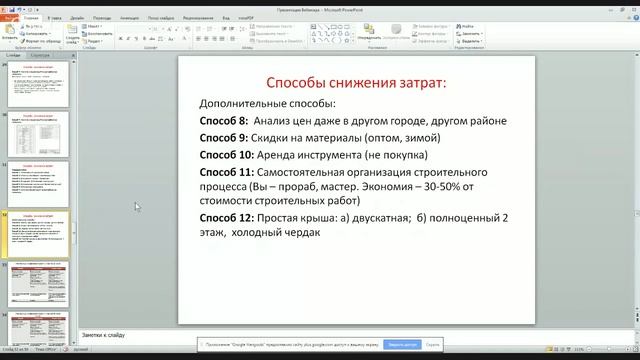640x360 pixels.
Task: Open the Section (Раздел) dropdown
Action: click(92, 41)
